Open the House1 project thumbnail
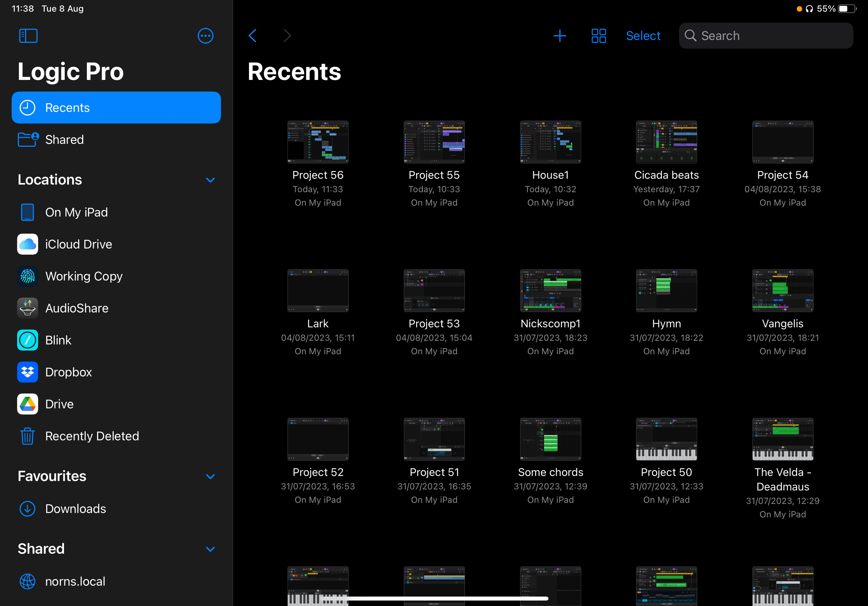The width and height of the screenshot is (868, 606). coord(550,142)
